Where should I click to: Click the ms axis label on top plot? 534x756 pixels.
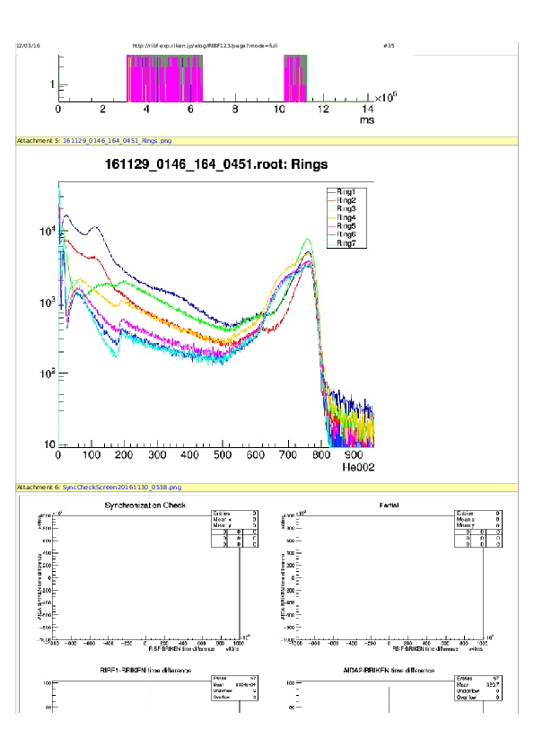(x=367, y=120)
